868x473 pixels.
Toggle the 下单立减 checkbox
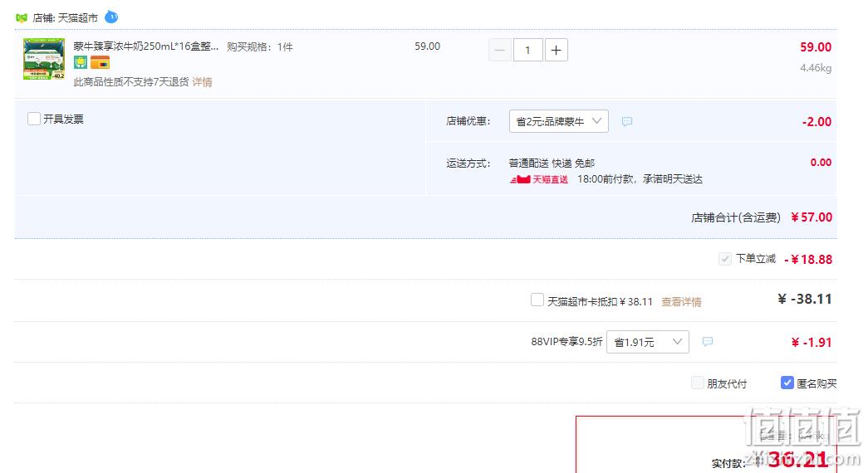[x=724, y=259]
